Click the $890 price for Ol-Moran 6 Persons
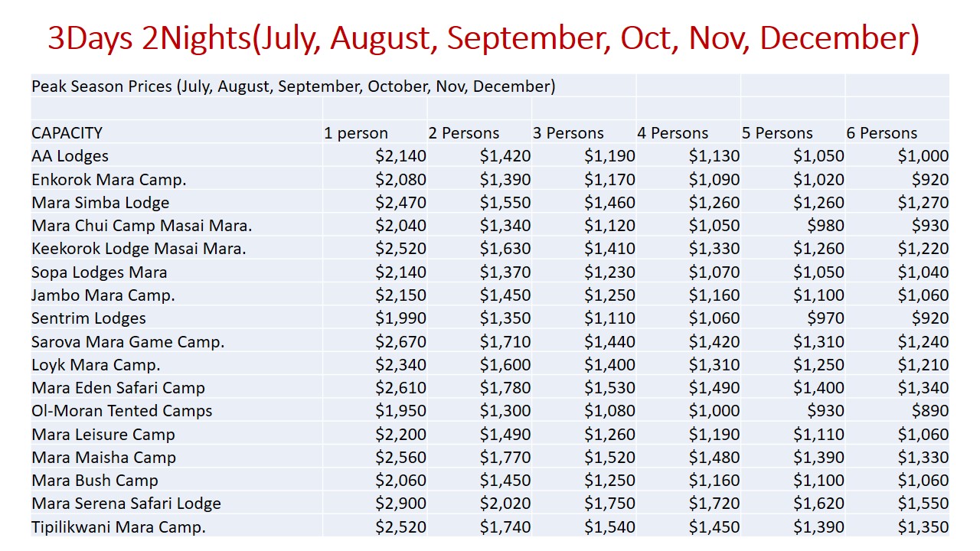 [x=930, y=411]
